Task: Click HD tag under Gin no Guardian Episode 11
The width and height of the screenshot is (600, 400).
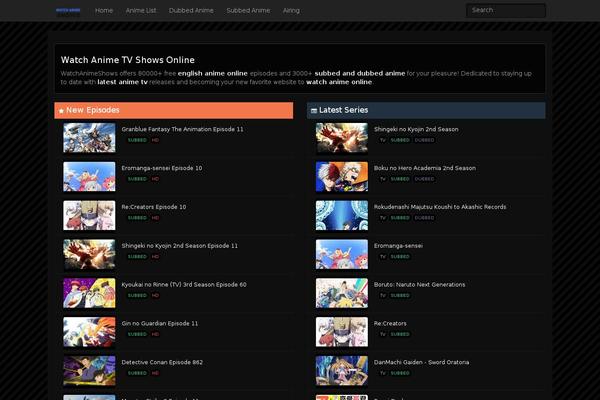Action: (x=155, y=335)
